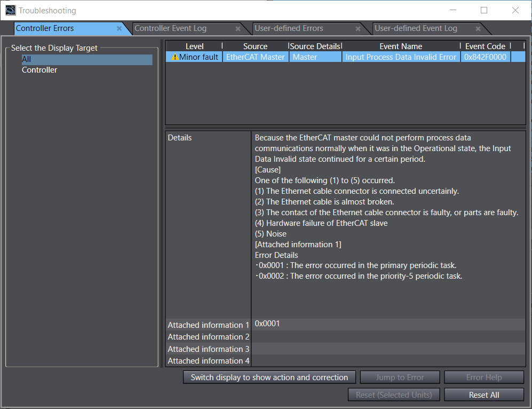Image resolution: width=532 pixels, height=409 pixels.
Task: Close the User-defined Event Log tab
Action: click(478, 29)
